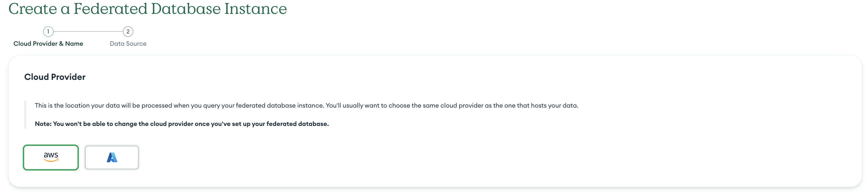
Task: Go to the Data Source step label
Action: [128, 44]
